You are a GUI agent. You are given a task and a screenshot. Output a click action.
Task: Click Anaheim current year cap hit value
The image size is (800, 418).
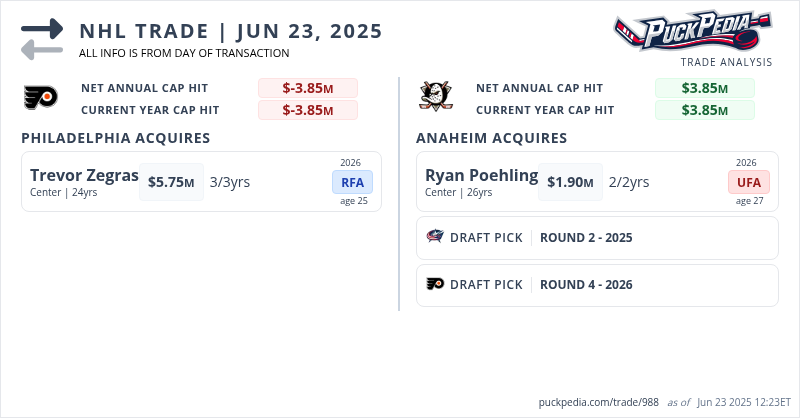(704, 110)
